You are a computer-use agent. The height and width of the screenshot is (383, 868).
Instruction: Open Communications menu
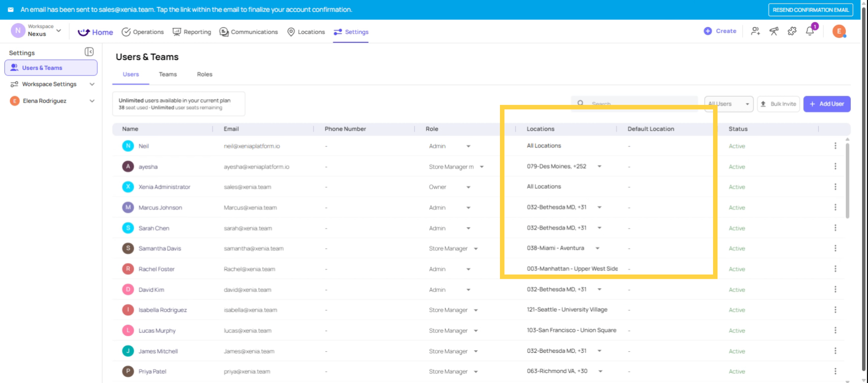(249, 32)
